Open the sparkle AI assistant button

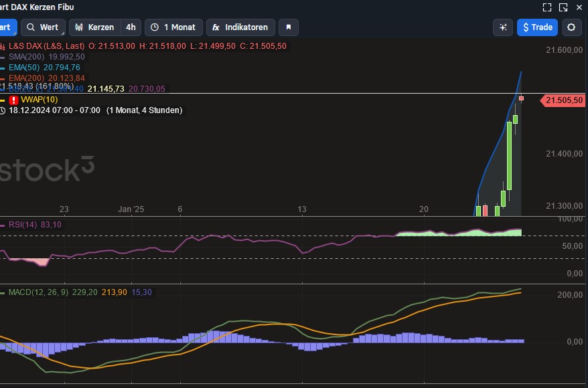tap(502, 27)
